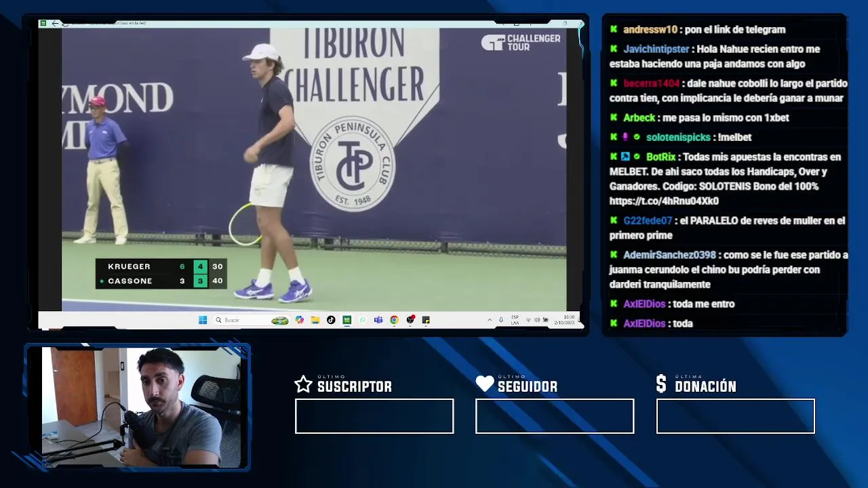
Task: Click the DONACIÓN label
Action: point(705,387)
